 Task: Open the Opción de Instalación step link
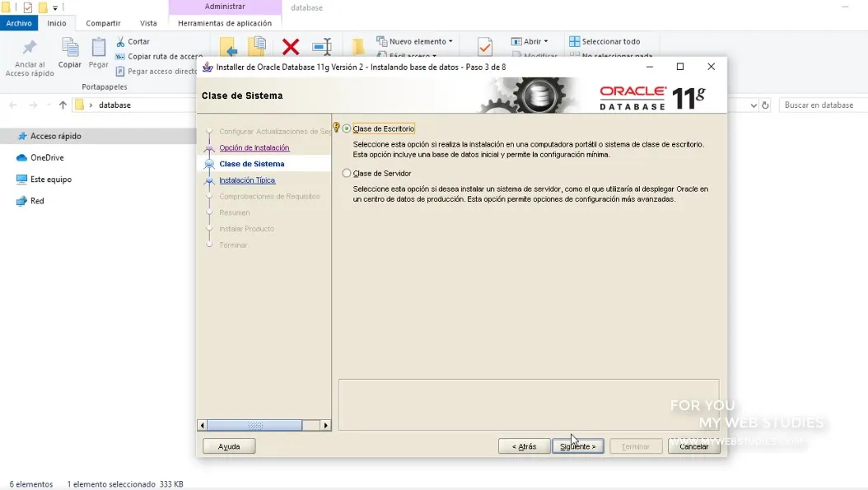point(254,148)
